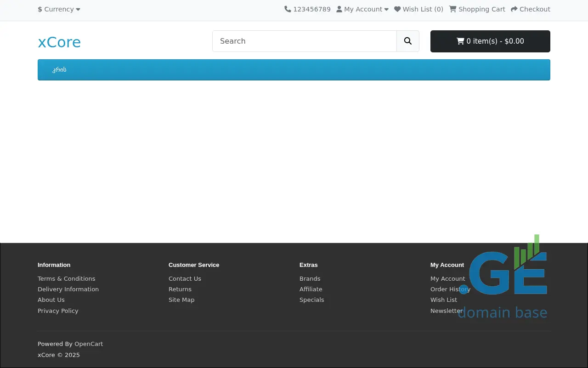Type in the Search input field

304,41
